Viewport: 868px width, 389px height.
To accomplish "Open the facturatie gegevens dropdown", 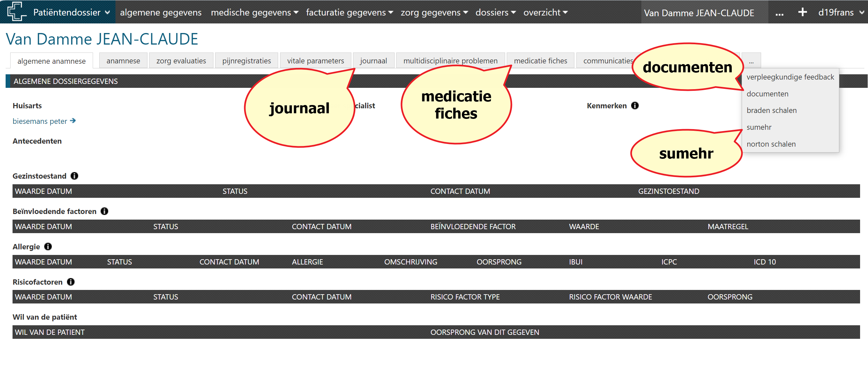I will 349,12.
